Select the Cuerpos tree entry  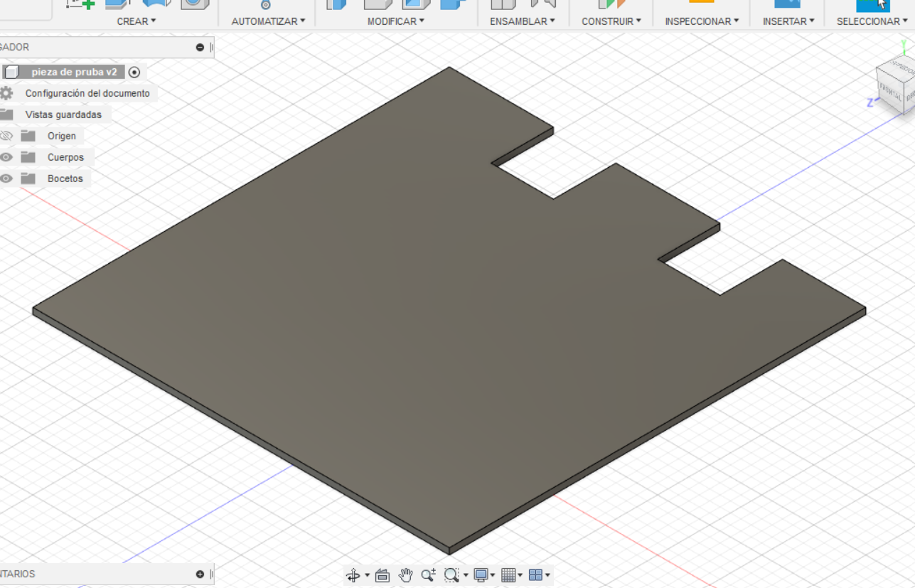[x=65, y=157]
